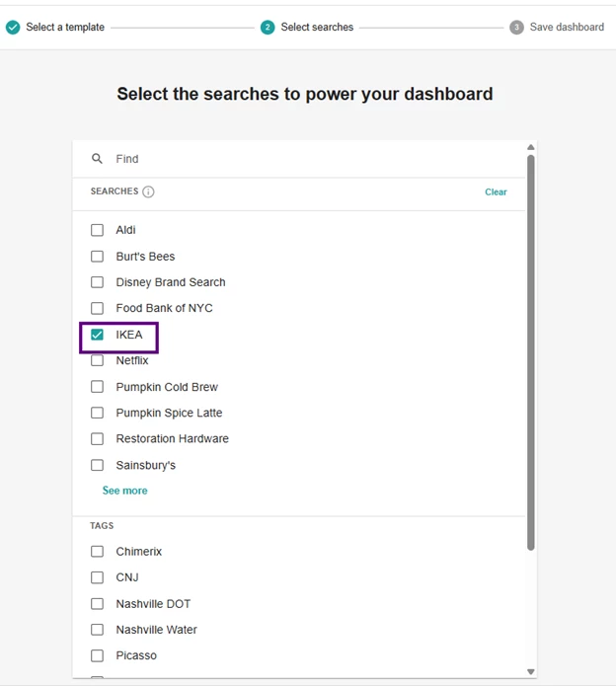
Task: Click the Restoration Hardware label
Action: (173, 439)
